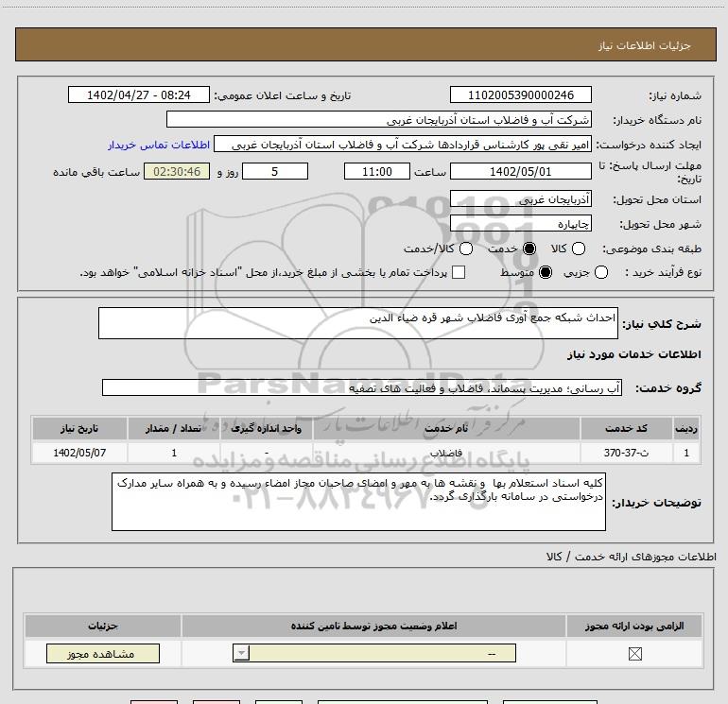Select the کالا radio button
Viewport: 728px width, 704px height.
579,249
